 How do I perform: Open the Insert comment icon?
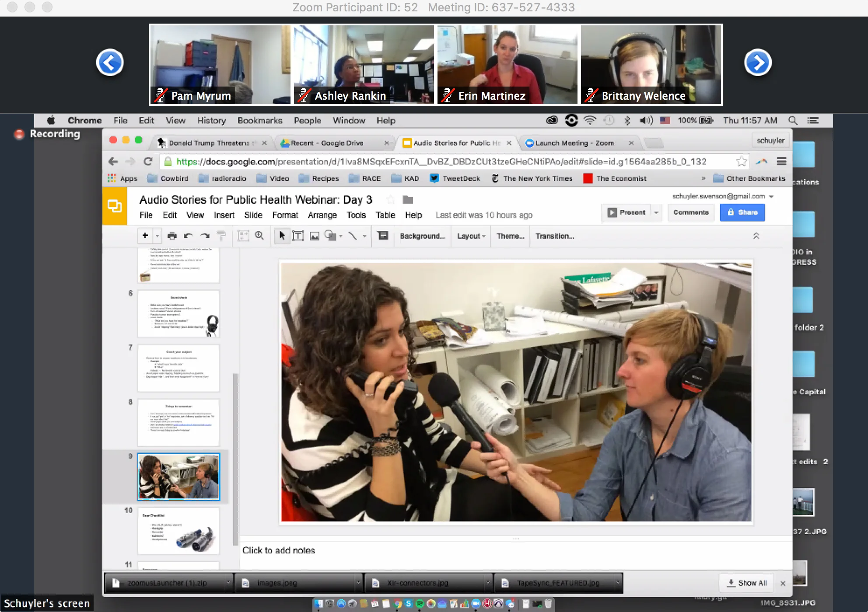point(383,236)
